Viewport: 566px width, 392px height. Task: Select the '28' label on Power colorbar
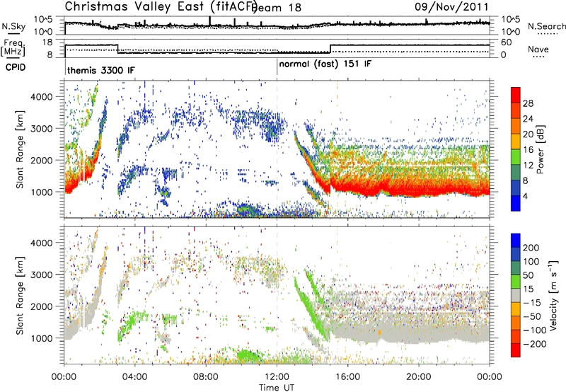528,103
